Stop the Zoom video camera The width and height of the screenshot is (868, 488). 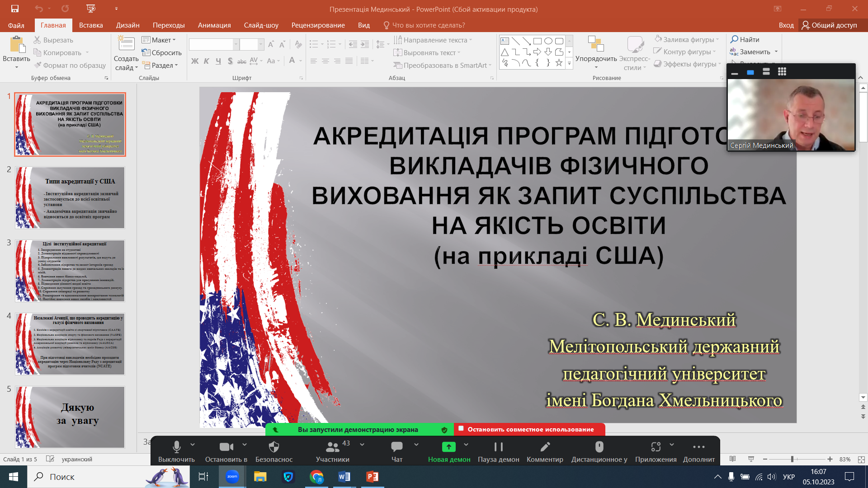[226, 447]
